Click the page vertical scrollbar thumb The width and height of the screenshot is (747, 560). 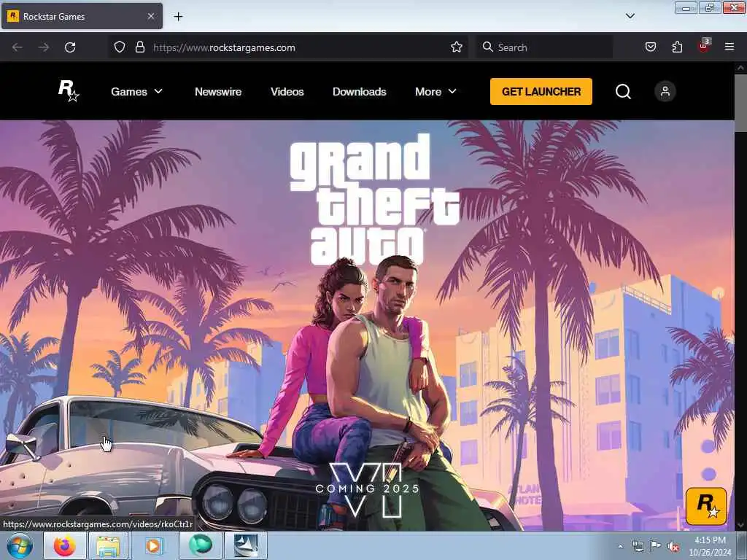pyautogui.click(x=740, y=101)
